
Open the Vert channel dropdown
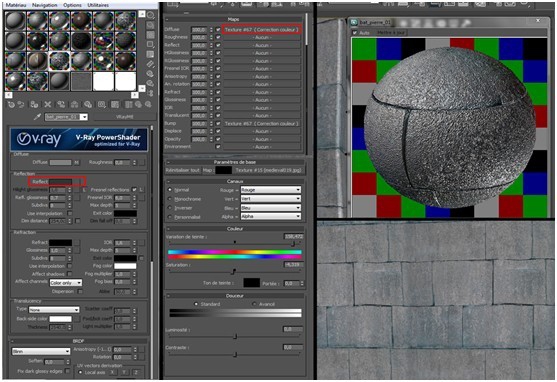[271, 199]
